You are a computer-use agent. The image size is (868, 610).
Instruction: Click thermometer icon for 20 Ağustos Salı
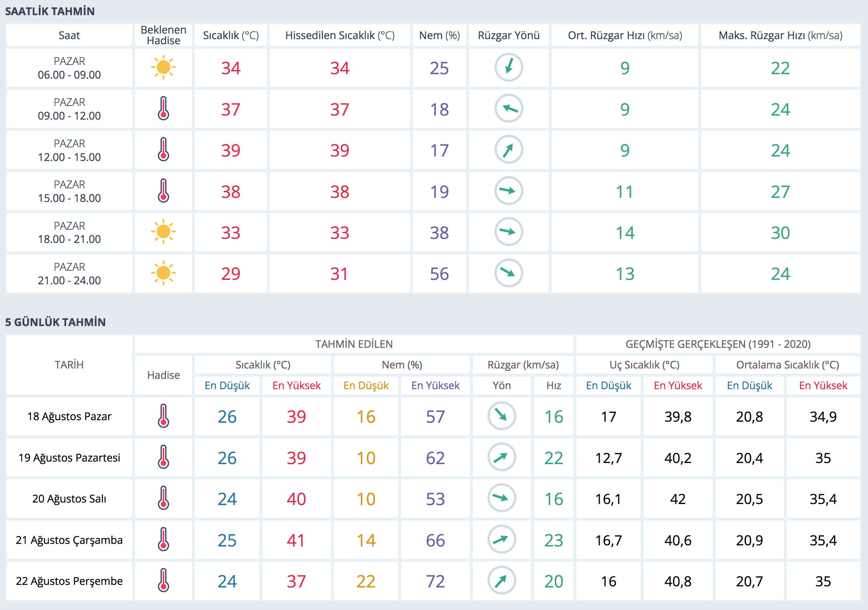[163, 498]
